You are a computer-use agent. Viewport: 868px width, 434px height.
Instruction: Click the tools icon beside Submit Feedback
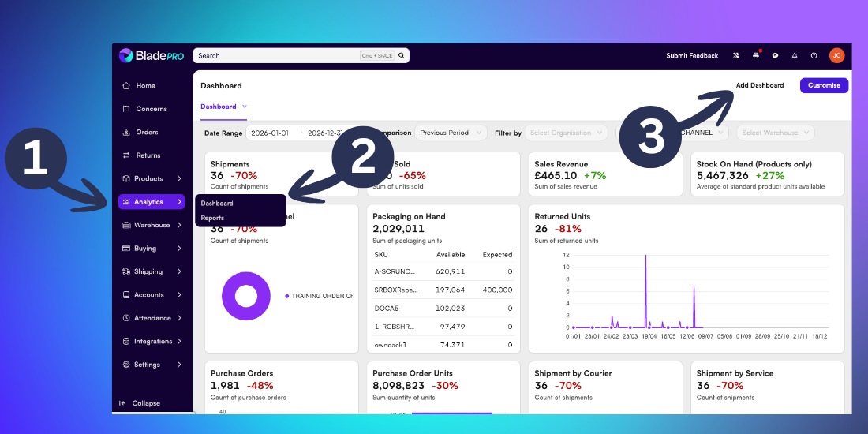click(736, 55)
